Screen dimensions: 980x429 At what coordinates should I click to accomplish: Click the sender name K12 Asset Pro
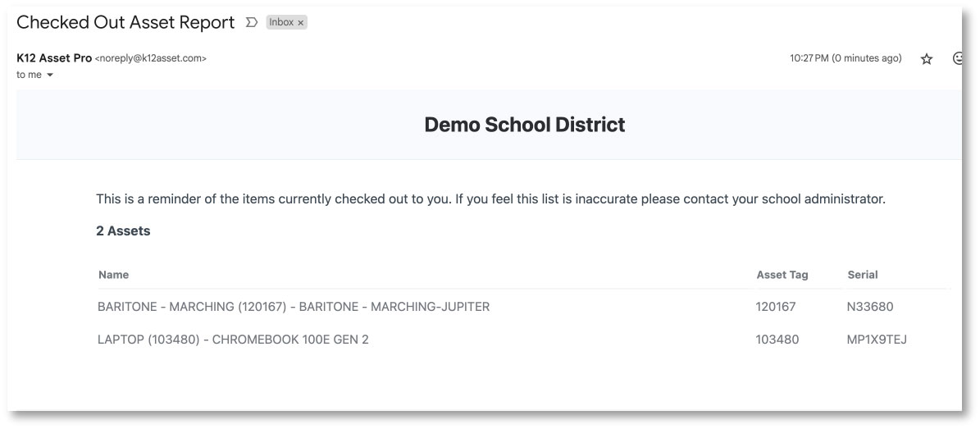click(54, 58)
